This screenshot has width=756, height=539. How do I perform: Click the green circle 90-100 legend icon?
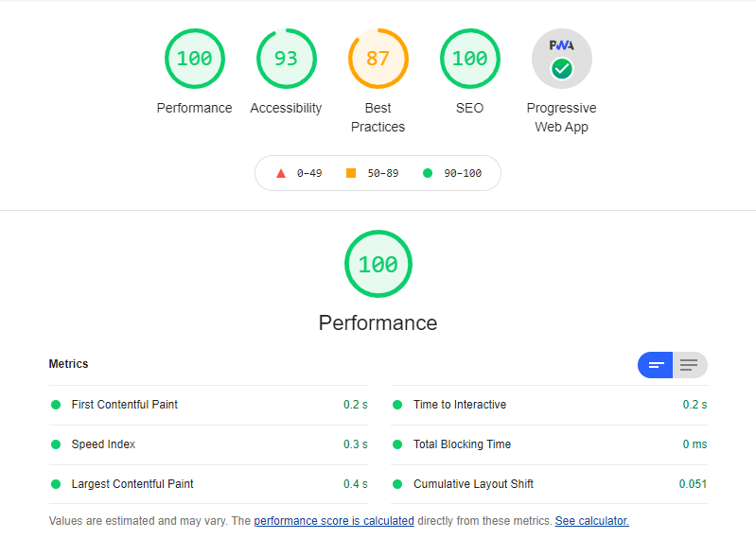tap(428, 173)
